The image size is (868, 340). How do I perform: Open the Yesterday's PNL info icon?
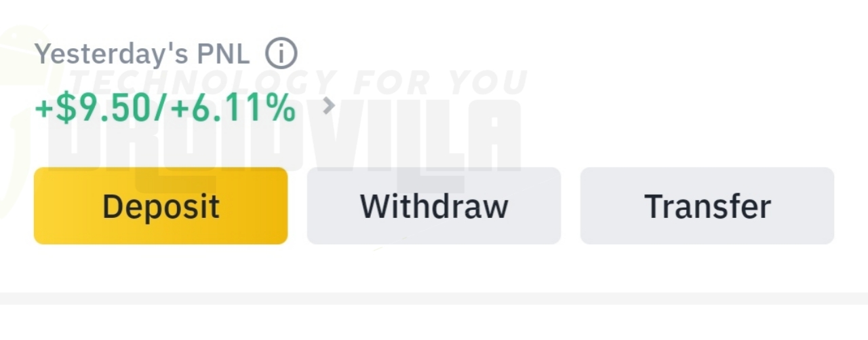coord(281,54)
